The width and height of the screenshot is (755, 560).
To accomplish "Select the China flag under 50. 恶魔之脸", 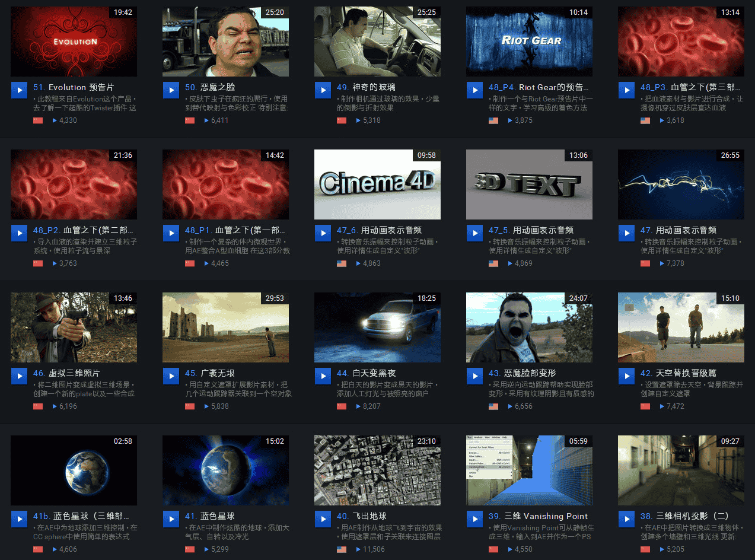I will click(190, 120).
